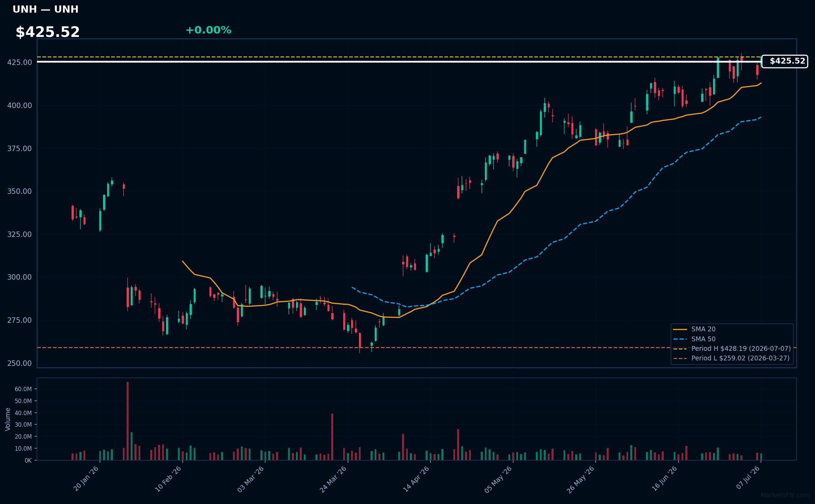Click the 24 Mar '26 date label
The height and width of the screenshot is (504, 815).
[333, 479]
